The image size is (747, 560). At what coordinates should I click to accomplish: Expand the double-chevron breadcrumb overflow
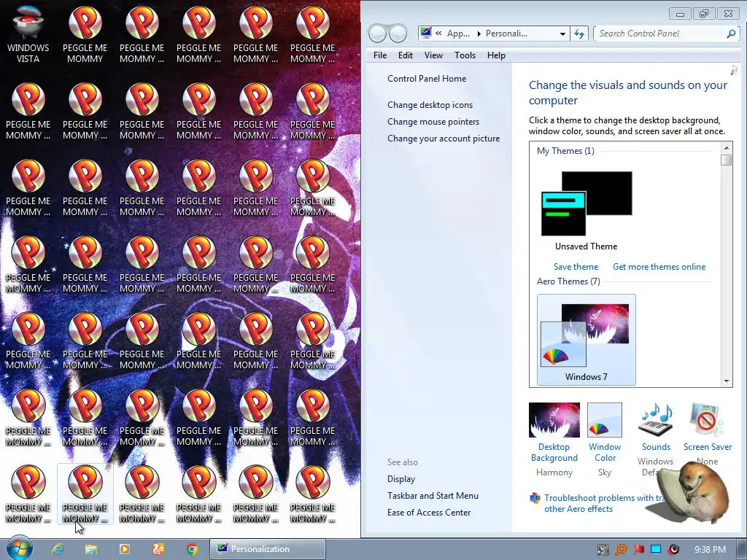click(438, 34)
